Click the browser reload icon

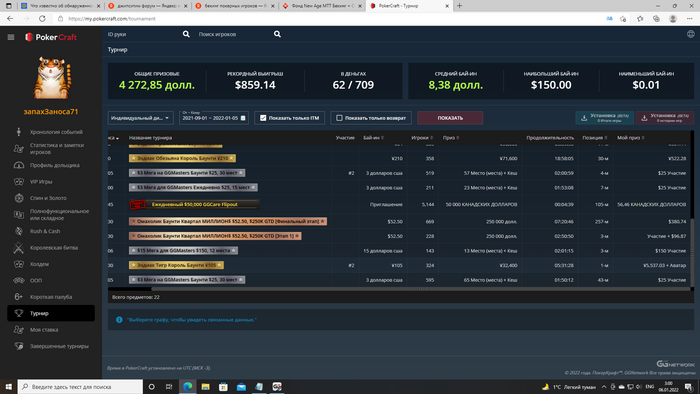42,19
